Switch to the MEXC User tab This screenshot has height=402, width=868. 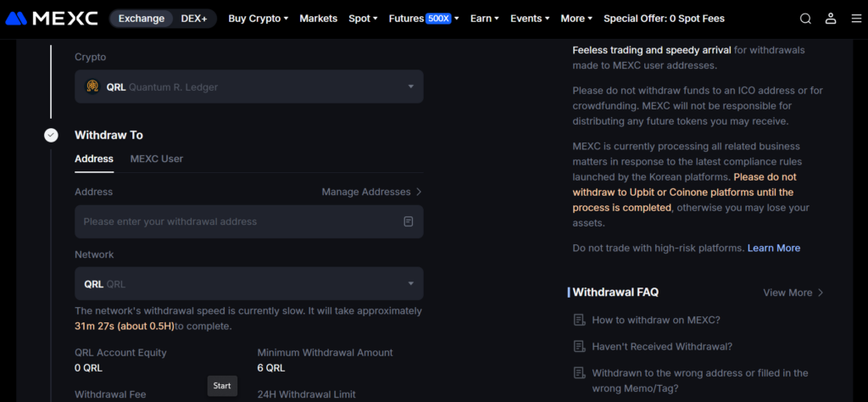click(156, 159)
